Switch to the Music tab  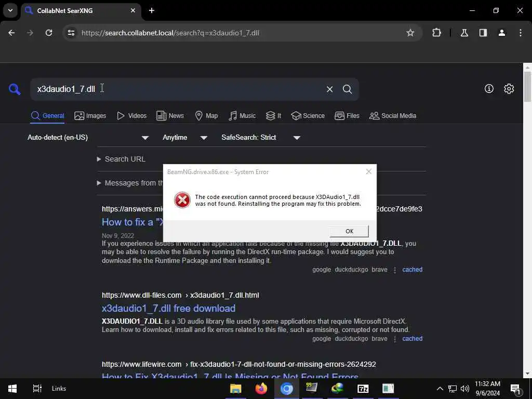tap(242, 116)
